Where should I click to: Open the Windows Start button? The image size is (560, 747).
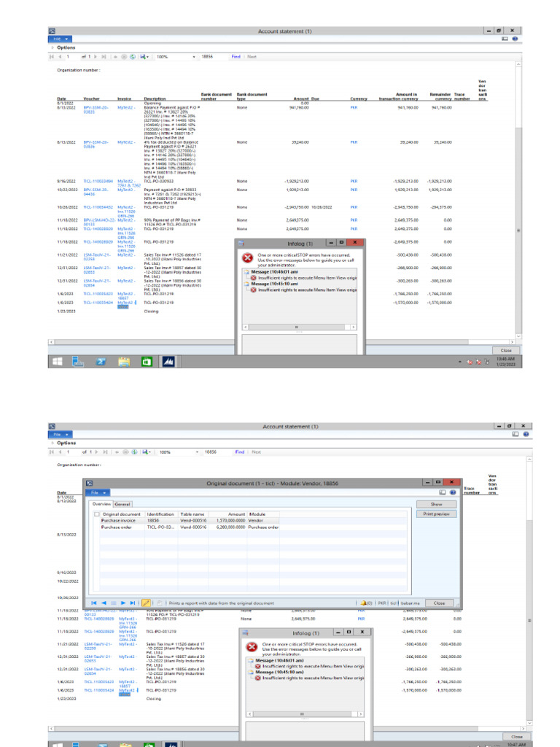pos(57,362)
